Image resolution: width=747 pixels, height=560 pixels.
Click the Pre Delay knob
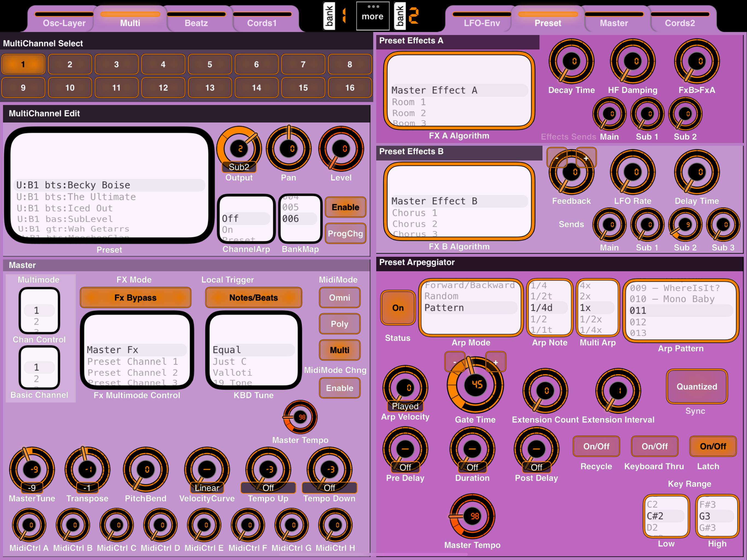pyautogui.click(x=405, y=449)
